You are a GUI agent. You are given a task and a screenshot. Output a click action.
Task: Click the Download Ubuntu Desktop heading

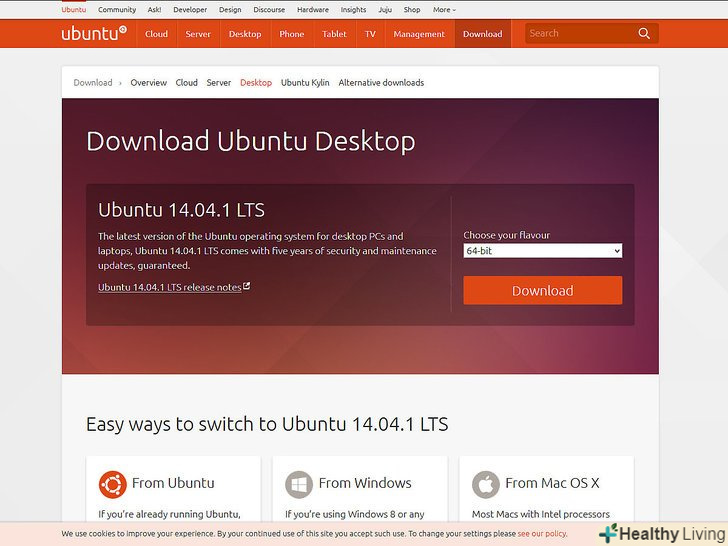click(x=251, y=142)
